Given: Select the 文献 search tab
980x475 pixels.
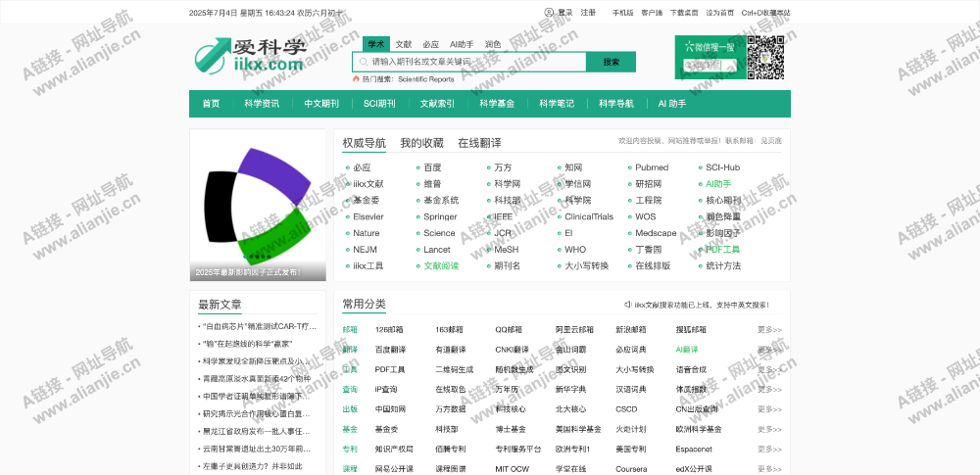Looking at the screenshot, I should click(404, 44).
